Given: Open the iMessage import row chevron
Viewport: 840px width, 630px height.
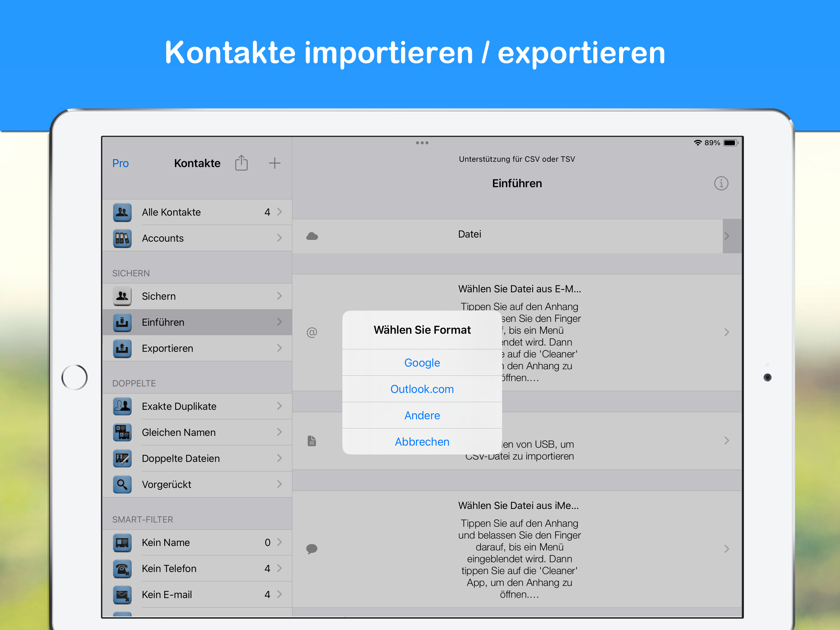Looking at the screenshot, I should [727, 549].
